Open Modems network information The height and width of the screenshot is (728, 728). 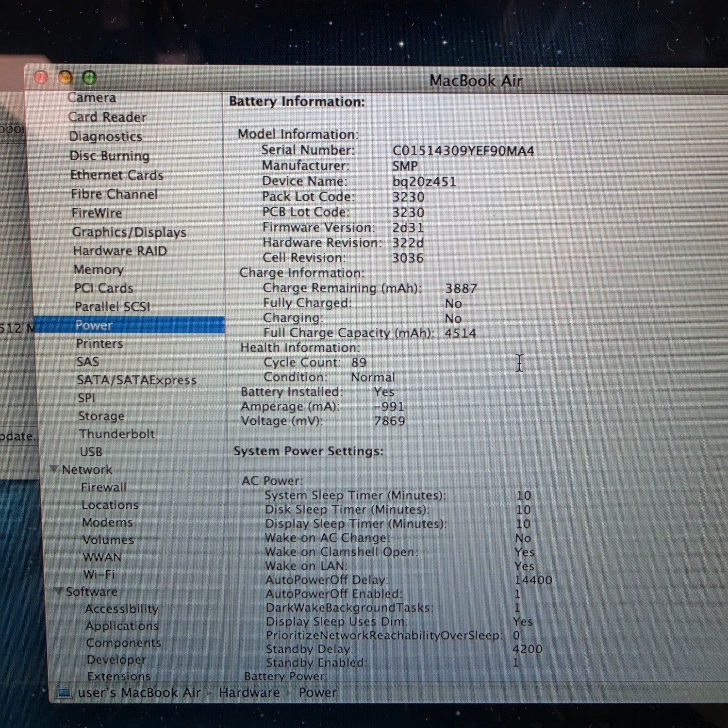(108, 522)
